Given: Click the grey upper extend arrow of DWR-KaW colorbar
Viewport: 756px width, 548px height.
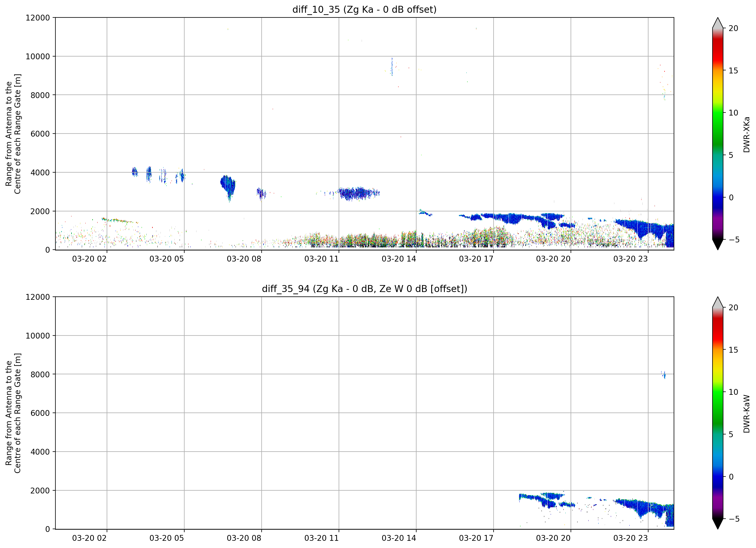Looking at the screenshot, I should (x=718, y=302).
